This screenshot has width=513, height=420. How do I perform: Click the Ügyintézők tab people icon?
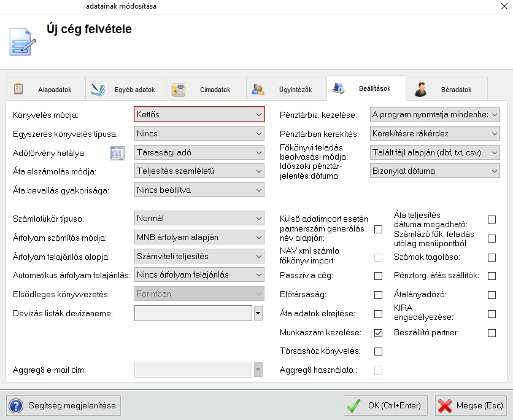click(x=258, y=89)
